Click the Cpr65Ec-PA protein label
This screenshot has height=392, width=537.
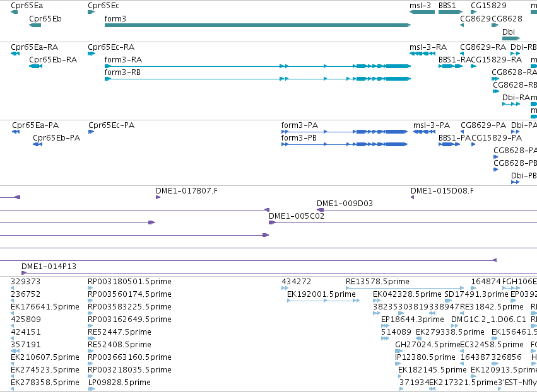pyautogui.click(x=111, y=125)
